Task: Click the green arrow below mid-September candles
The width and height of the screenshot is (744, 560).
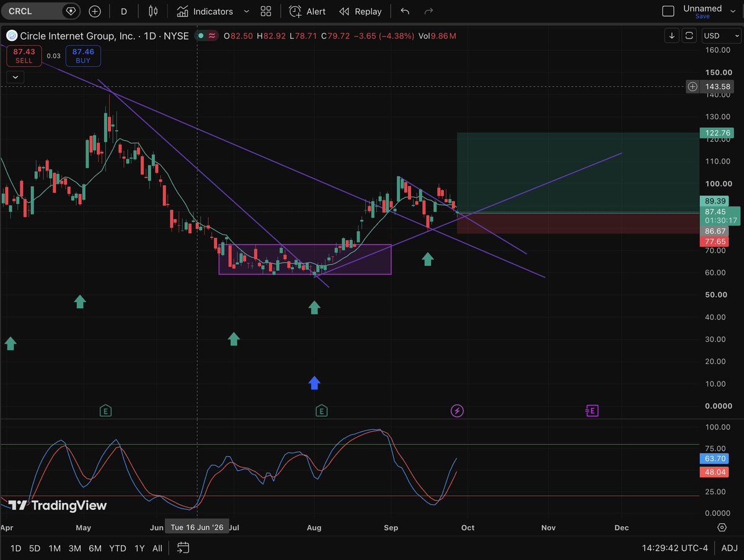Action: 428,259
